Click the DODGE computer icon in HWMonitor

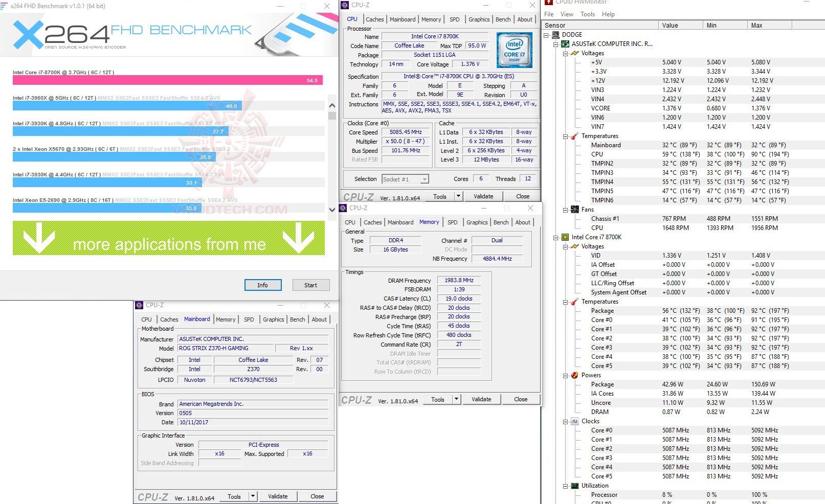tap(555, 35)
